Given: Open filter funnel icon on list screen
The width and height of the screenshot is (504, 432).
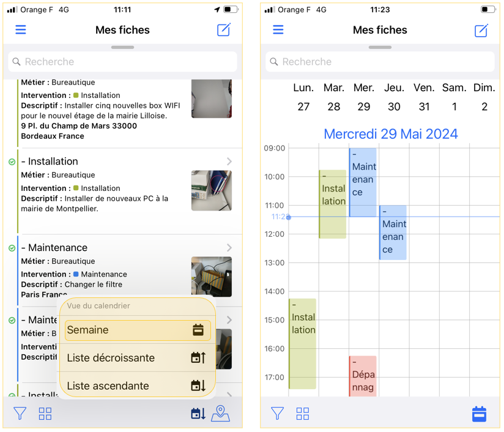Looking at the screenshot, I should click(x=20, y=414).
